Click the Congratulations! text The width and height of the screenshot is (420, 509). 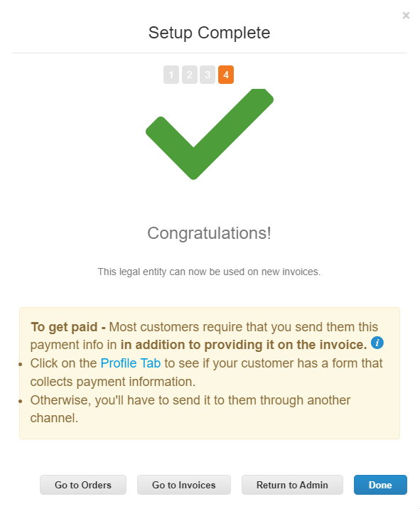210,233
